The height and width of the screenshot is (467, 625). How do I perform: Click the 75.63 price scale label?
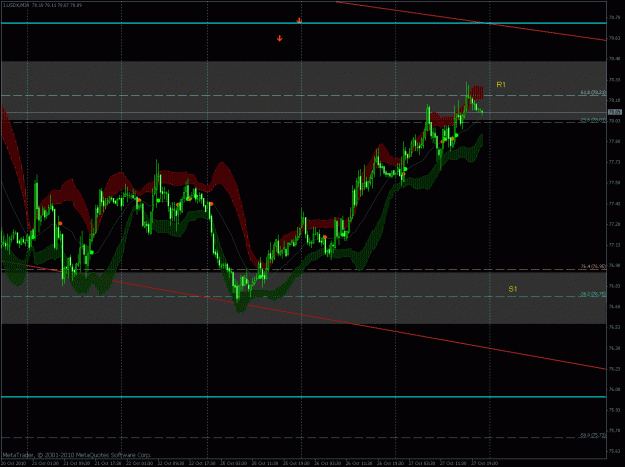point(614,451)
